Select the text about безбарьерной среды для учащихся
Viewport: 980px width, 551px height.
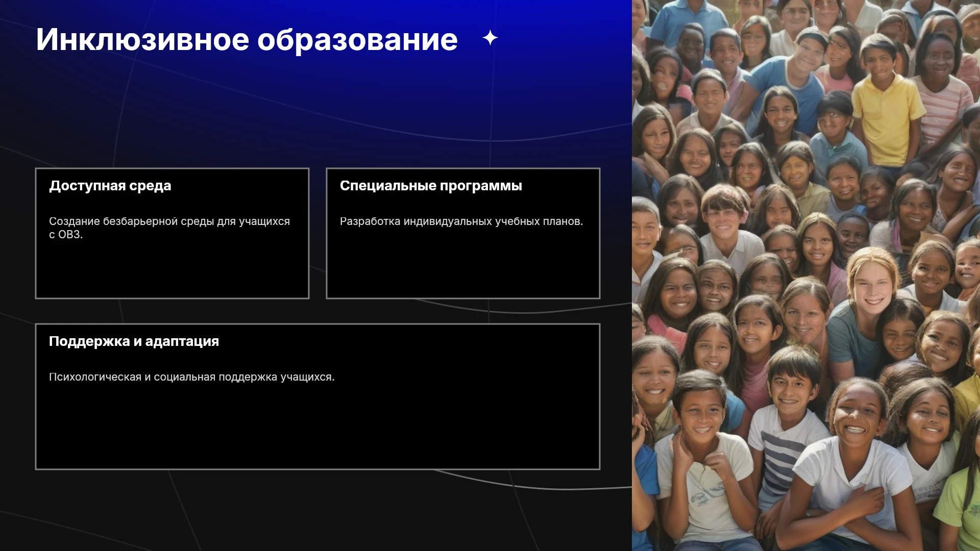[x=169, y=228]
